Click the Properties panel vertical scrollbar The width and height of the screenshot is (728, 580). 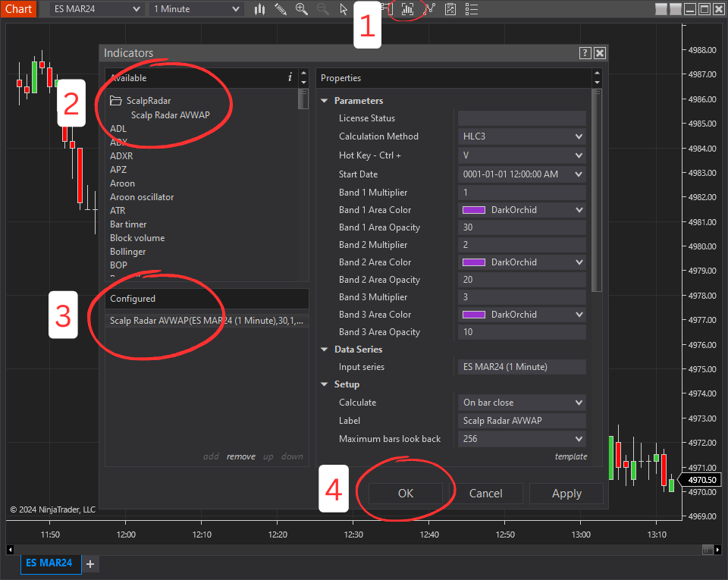click(x=597, y=190)
